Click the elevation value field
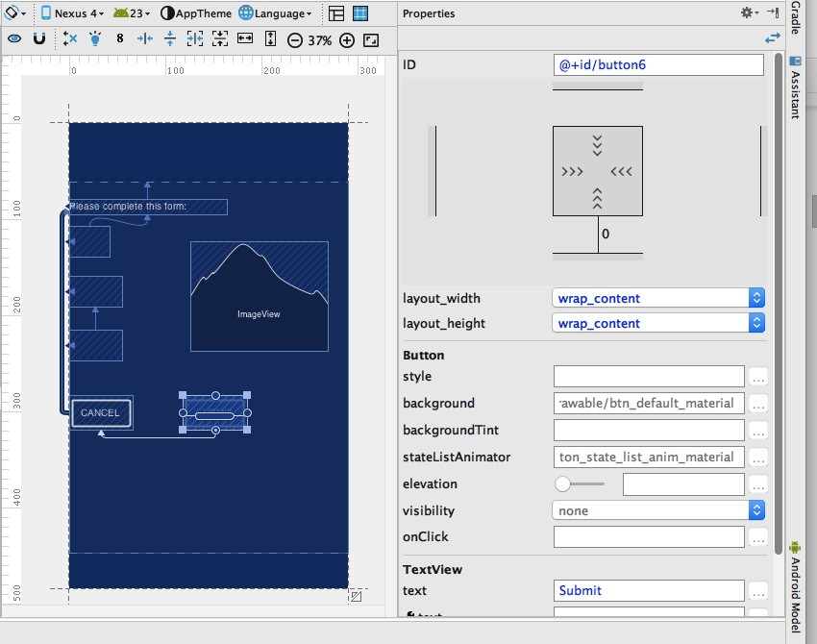Viewport: 817px width, 644px height. coord(683,484)
